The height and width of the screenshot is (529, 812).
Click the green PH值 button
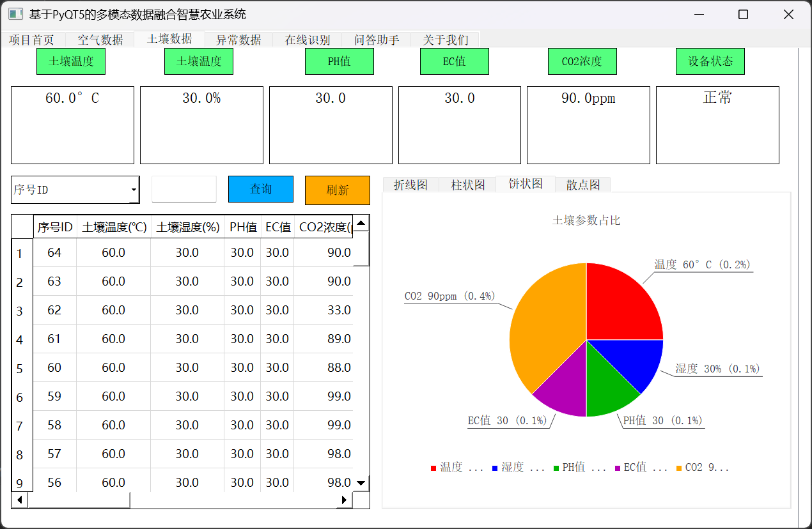tap(340, 61)
